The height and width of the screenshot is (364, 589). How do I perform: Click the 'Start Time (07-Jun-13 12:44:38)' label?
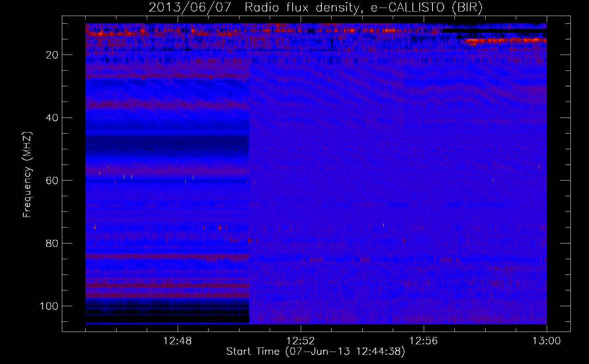click(316, 352)
